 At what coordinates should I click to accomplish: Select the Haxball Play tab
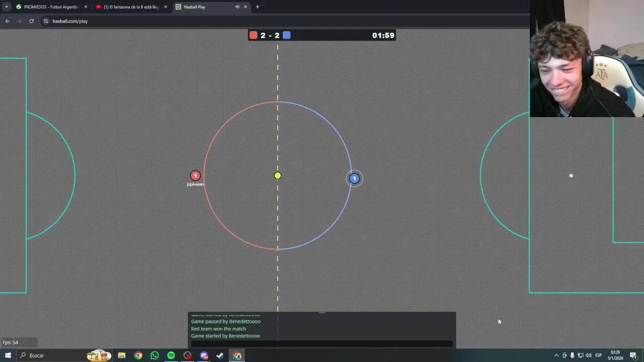click(x=211, y=7)
